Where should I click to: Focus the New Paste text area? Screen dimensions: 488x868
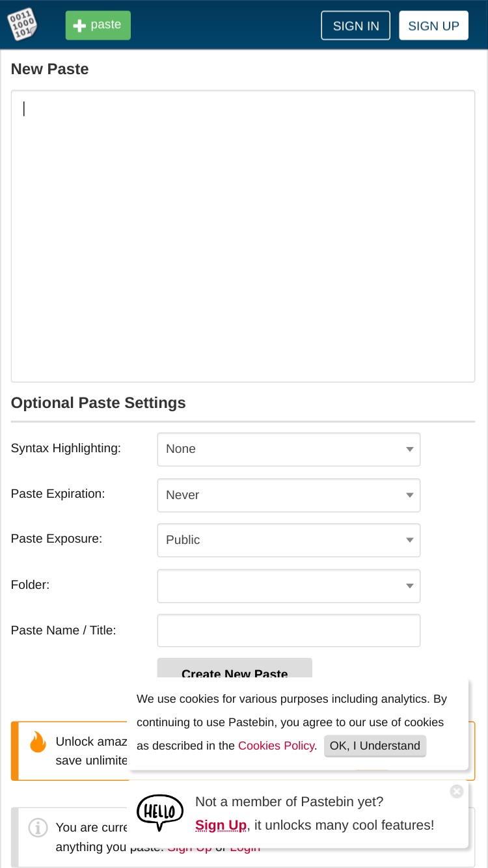pyautogui.click(x=243, y=236)
